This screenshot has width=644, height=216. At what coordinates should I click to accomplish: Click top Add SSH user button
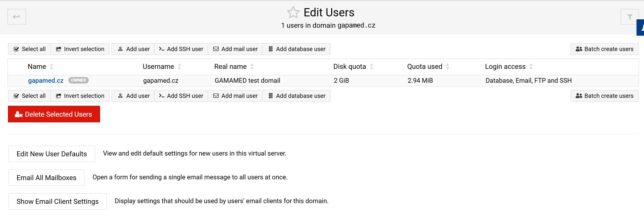(181, 49)
